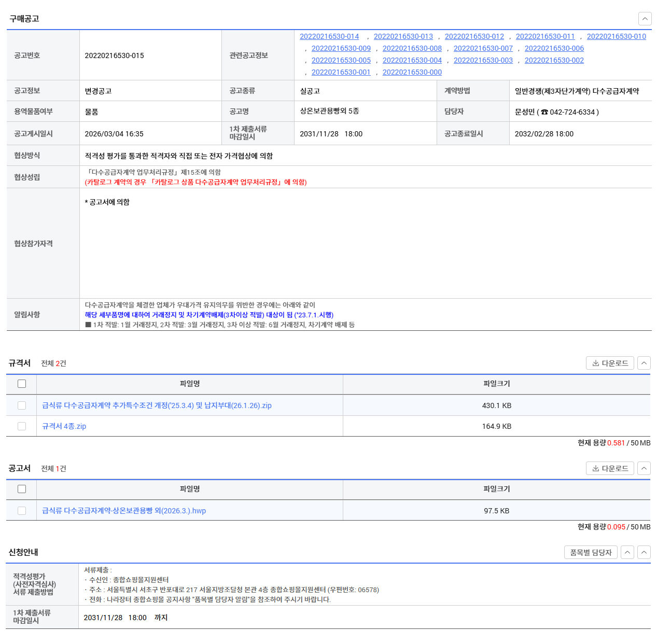
Task: Check the 상온보관용빵 hwp file checkbox
Action: coord(22,511)
